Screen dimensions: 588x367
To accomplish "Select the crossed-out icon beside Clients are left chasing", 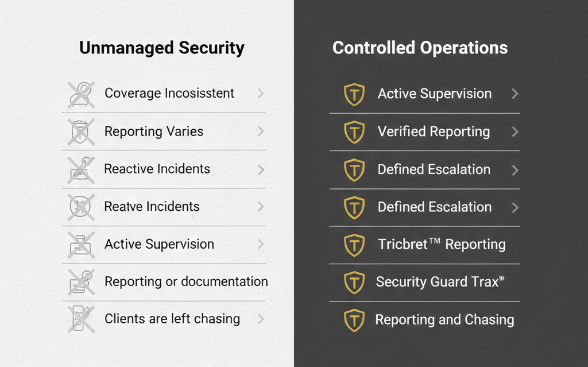I will 81,319.
